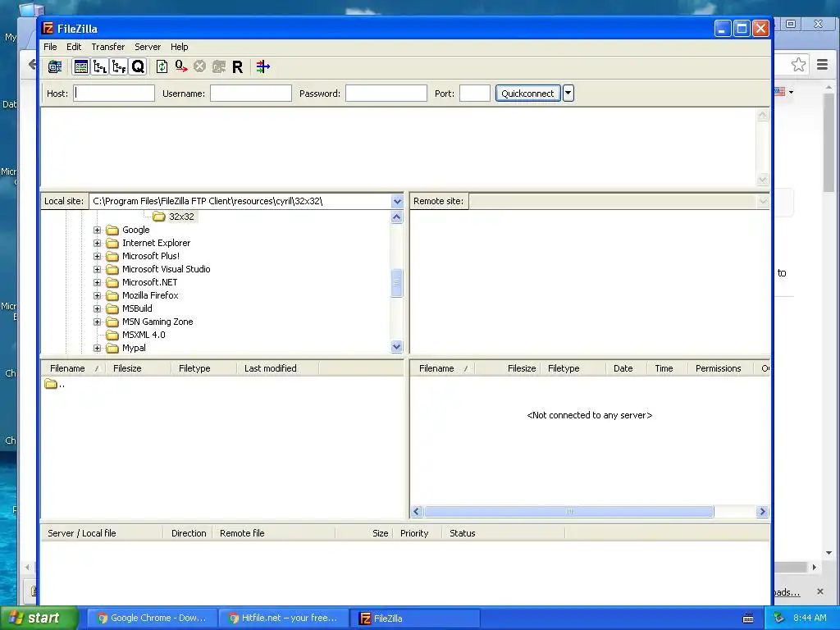The height and width of the screenshot is (630, 840).
Task: Select the MSXML 4.0 folder icon
Action: click(112, 335)
